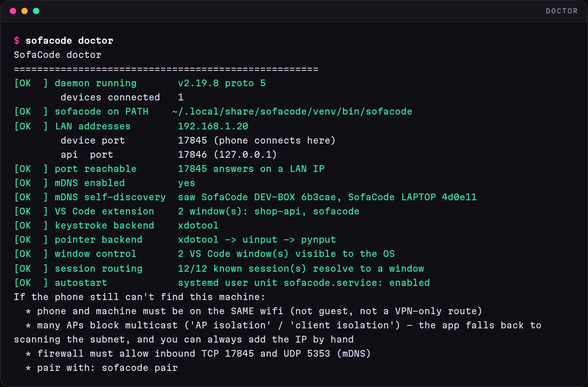The width and height of the screenshot is (588, 387).
Task: Click the 'SofaCode doctor' heading line
Action: (x=58, y=55)
